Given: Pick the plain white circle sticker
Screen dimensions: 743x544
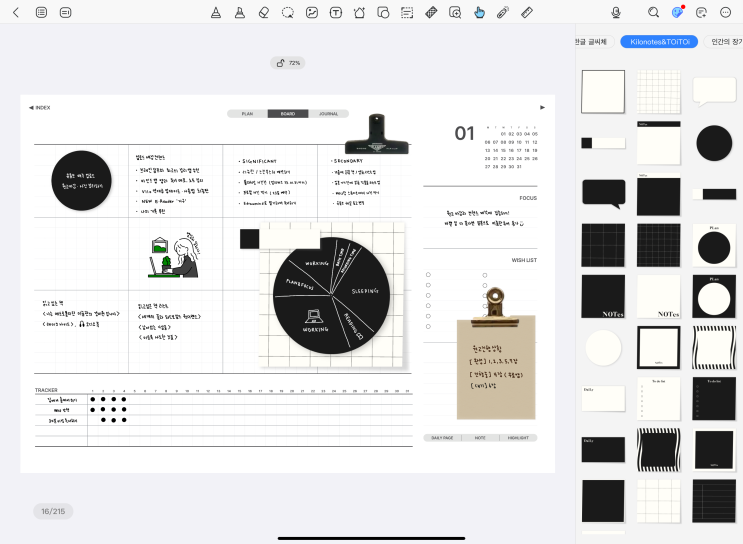Looking at the screenshot, I should coord(603,348).
